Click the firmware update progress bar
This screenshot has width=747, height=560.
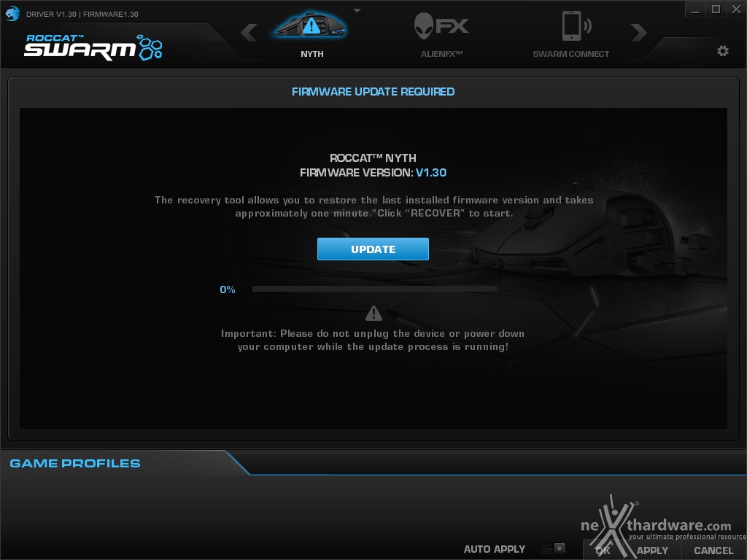pyautogui.click(x=374, y=289)
